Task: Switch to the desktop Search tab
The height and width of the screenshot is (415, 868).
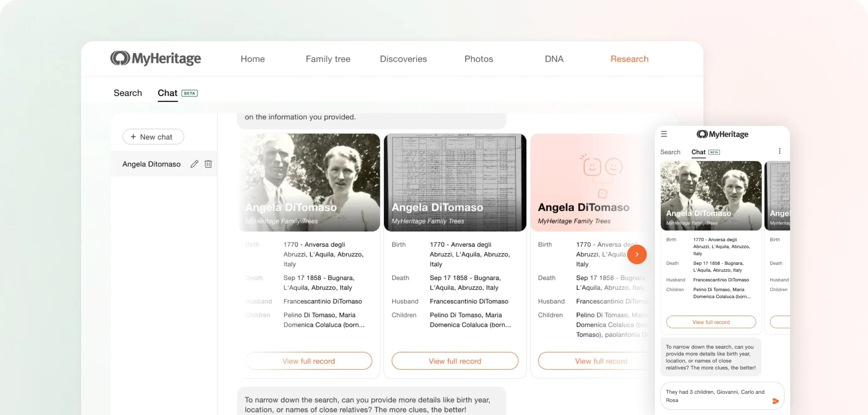Action: point(128,93)
